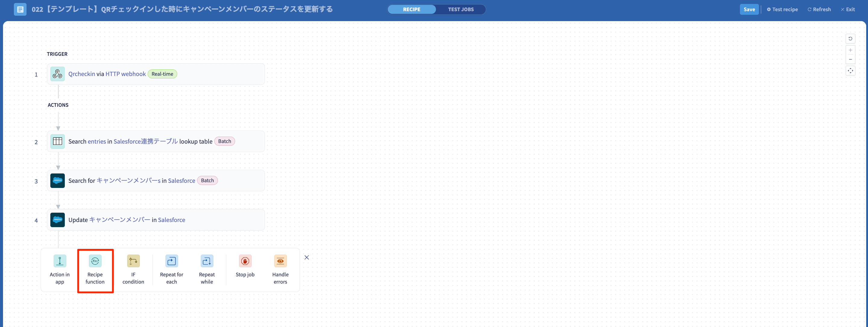Add a Repeat for each loop
Image resolution: width=868 pixels, height=327 pixels.
171,270
